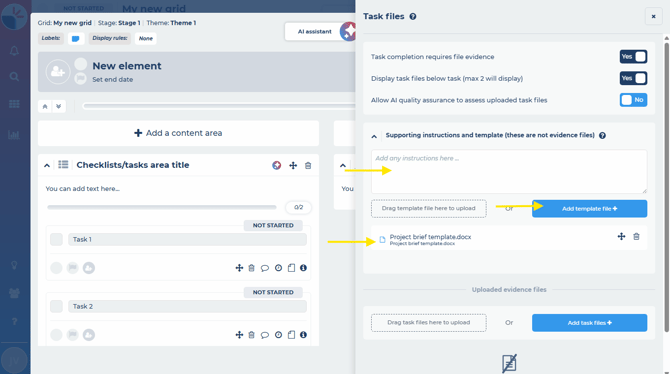Image resolution: width=670 pixels, height=374 pixels.
Task: Click the element progress bar under New element
Action: pyautogui.click(x=219, y=106)
